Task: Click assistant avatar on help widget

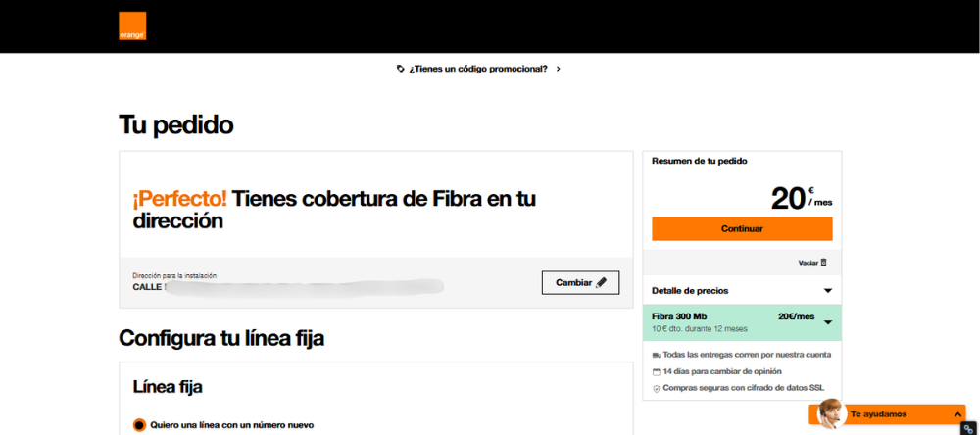Action: pos(832,412)
